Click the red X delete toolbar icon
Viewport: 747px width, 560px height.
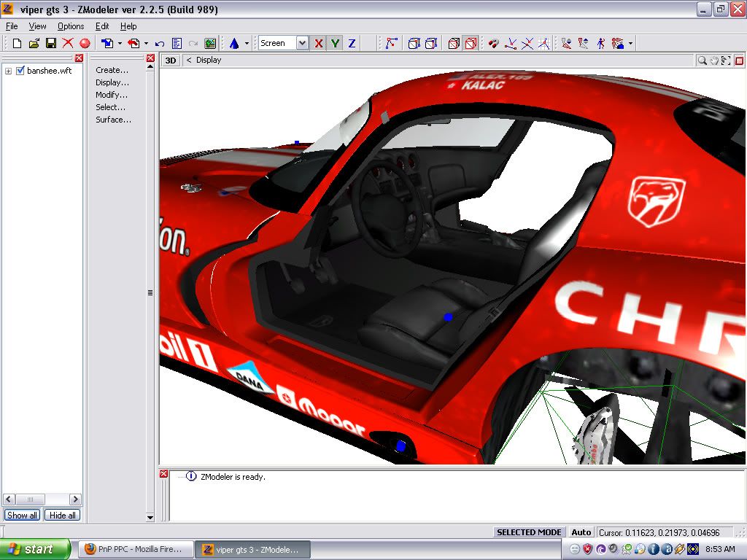pos(68,44)
